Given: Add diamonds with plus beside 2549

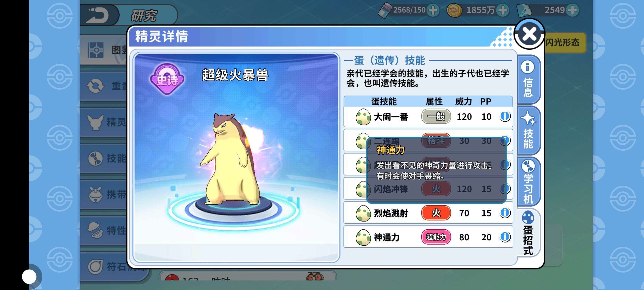Looking at the screenshot, I should pyautogui.click(x=573, y=10).
